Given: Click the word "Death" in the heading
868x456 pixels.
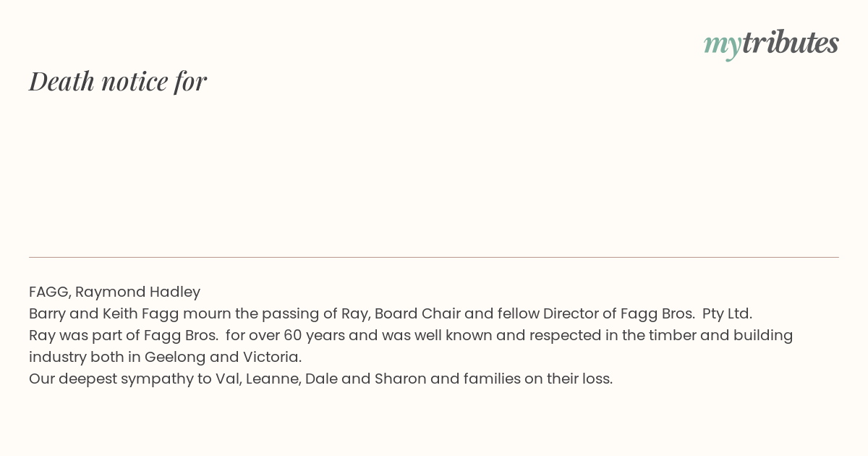Looking at the screenshot, I should [62, 81].
